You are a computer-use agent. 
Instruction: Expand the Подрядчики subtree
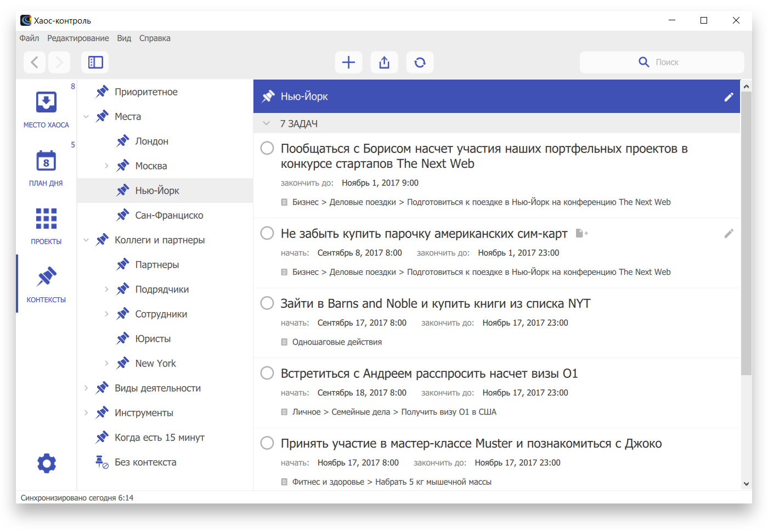coord(106,289)
